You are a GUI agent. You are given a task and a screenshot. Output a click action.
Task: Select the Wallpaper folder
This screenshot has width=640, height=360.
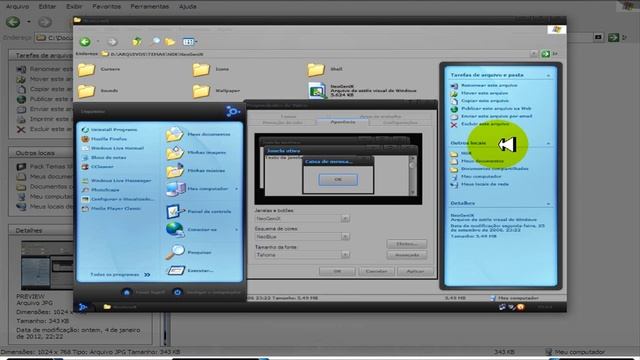click(216, 91)
